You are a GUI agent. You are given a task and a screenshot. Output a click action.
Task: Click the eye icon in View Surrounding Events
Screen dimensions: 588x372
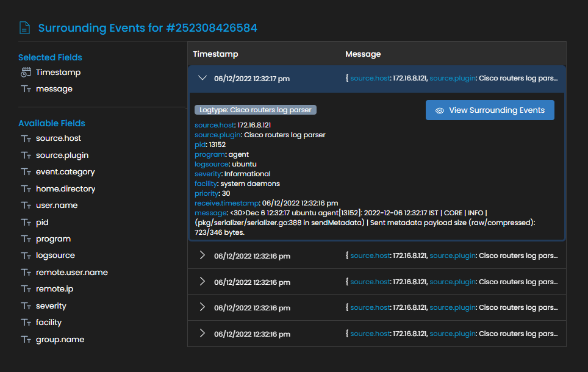(440, 110)
